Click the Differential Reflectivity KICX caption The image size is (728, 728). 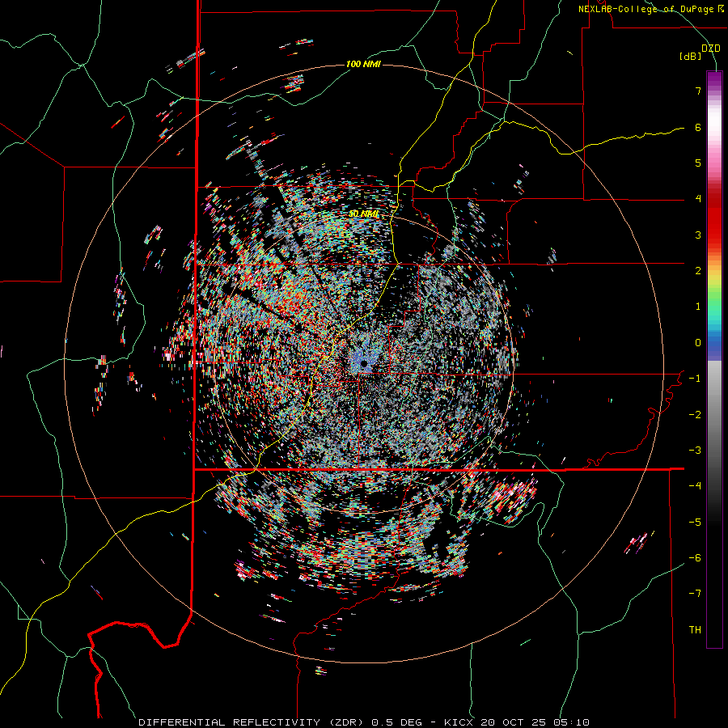pyautogui.click(x=364, y=722)
